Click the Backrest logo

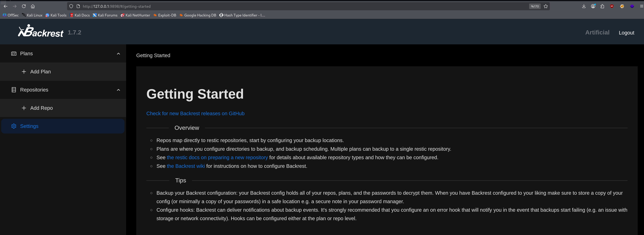pyautogui.click(x=41, y=32)
